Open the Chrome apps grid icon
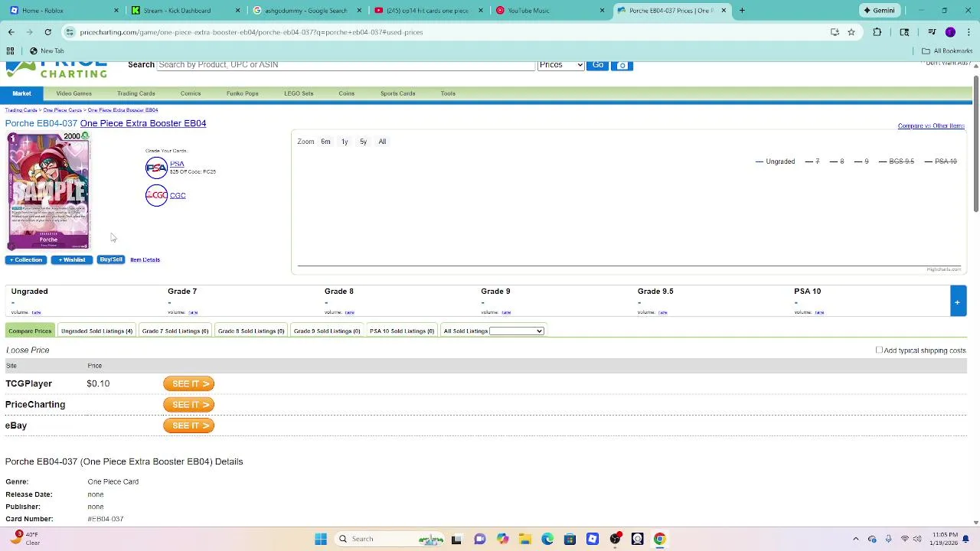 (x=10, y=51)
